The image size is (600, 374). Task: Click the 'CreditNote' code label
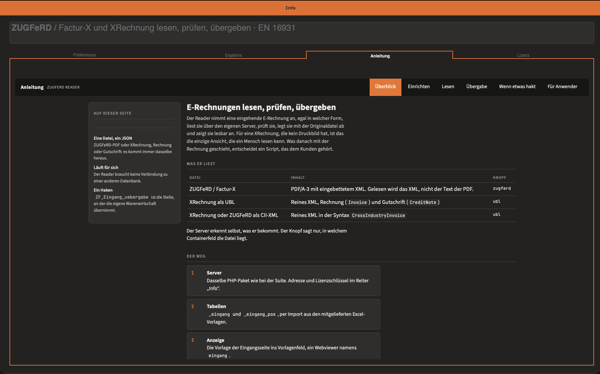coord(423,202)
